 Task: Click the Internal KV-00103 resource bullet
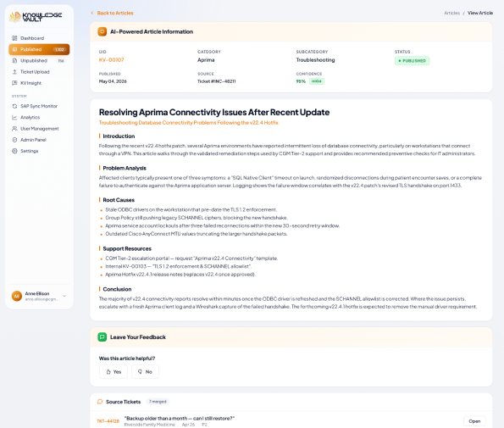point(179,267)
